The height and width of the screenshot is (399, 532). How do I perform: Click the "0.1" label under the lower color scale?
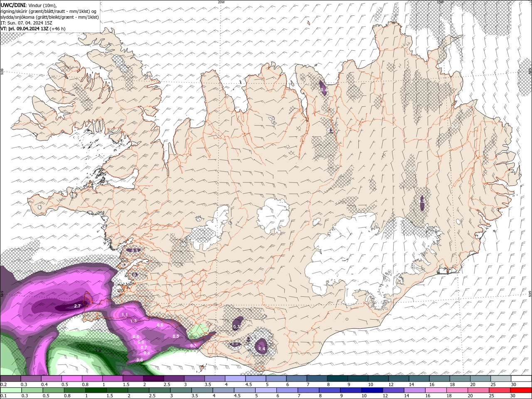[x=3, y=396]
